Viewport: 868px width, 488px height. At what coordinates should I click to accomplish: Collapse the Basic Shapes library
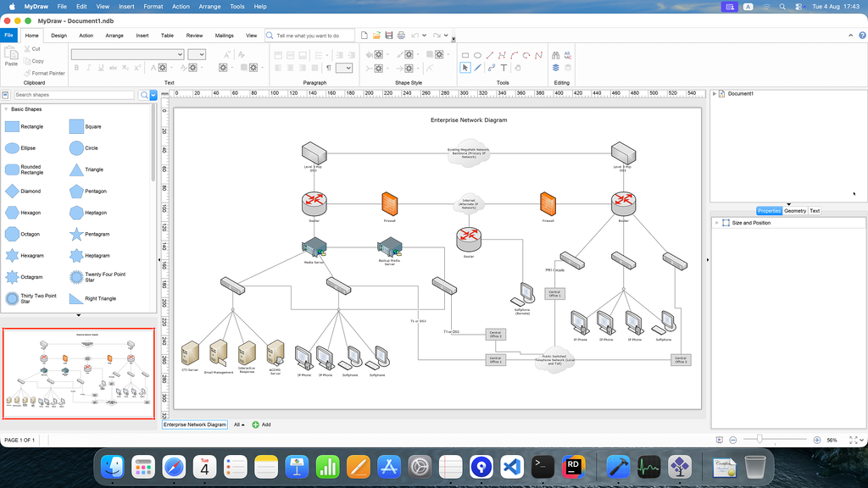point(6,109)
